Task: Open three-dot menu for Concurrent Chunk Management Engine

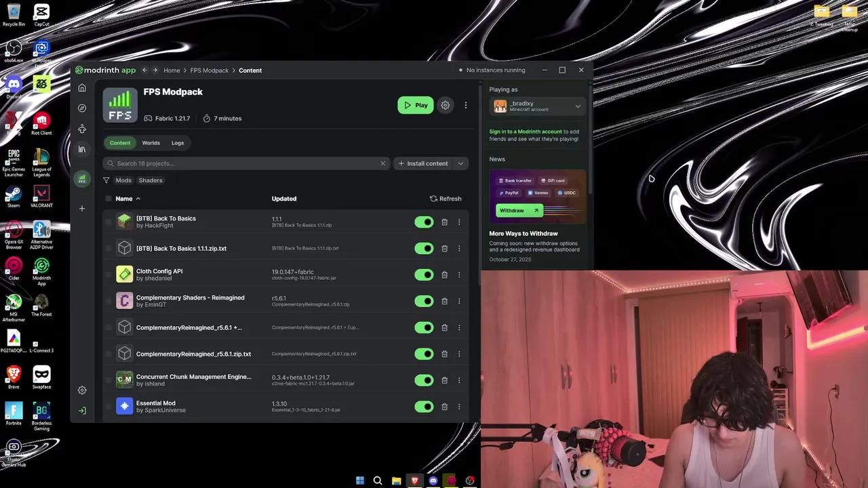Action: (x=459, y=380)
